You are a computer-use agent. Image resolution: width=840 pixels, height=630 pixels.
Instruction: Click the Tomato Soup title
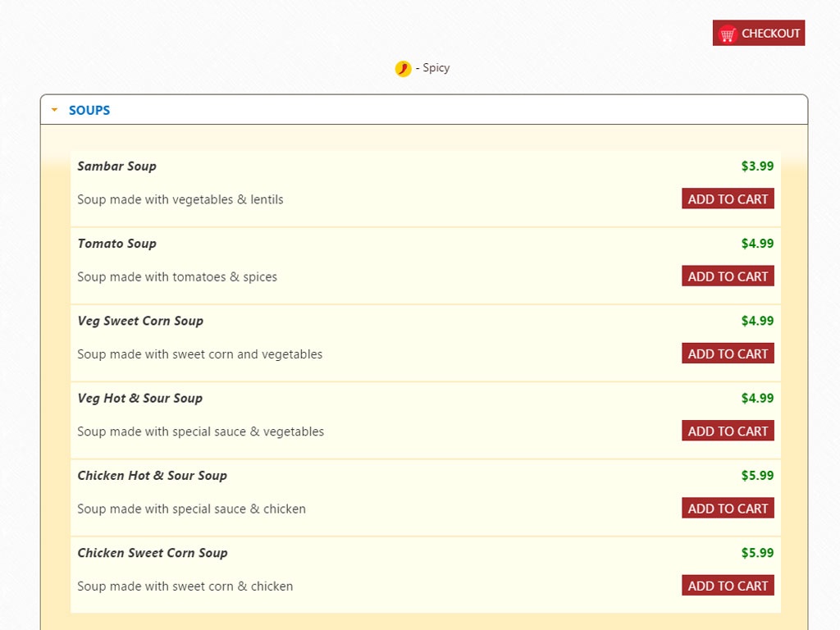click(x=116, y=244)
